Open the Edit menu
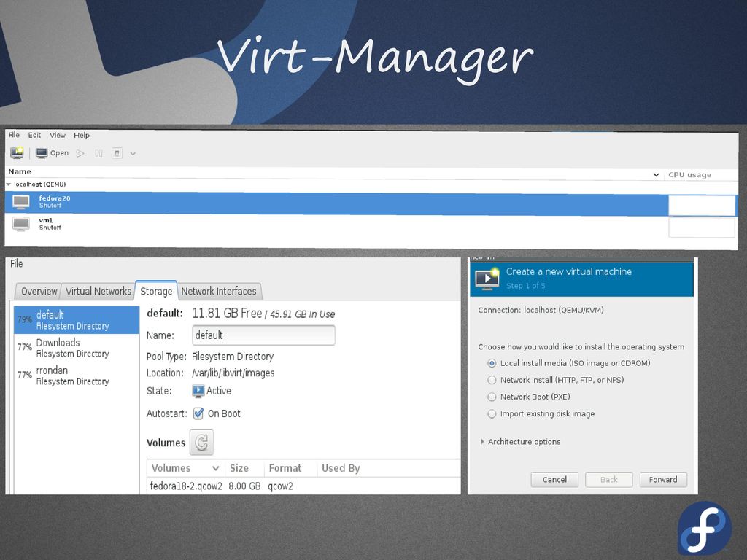This screenshot has height=560, width=747. [x=34, y=135]
